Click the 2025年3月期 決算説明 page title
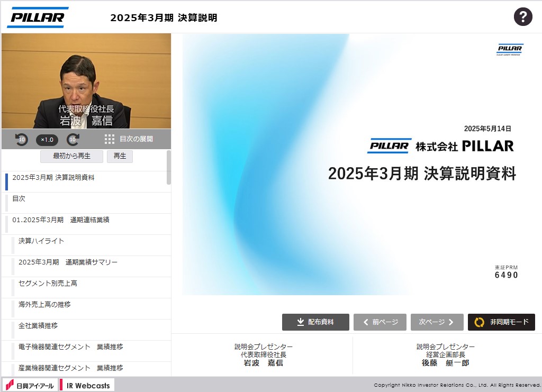Image resolution: width=542 pixels, height=392 pixels. pos(164,17)
